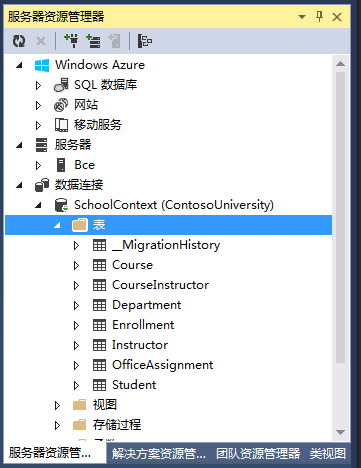361x468 pixels.
Task: Switch to 团队资源管理器 tab
Action: point(258,453)
